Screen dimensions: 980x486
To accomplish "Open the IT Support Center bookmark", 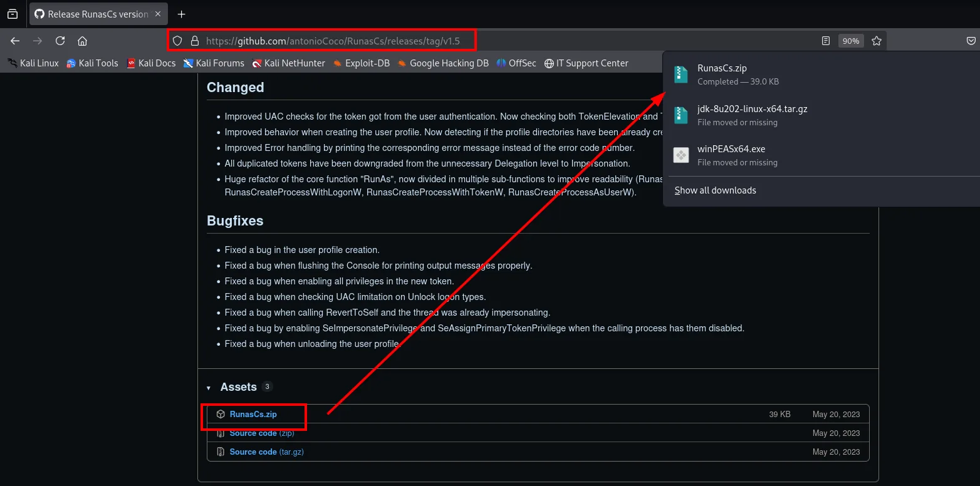I will click(586, 63).
